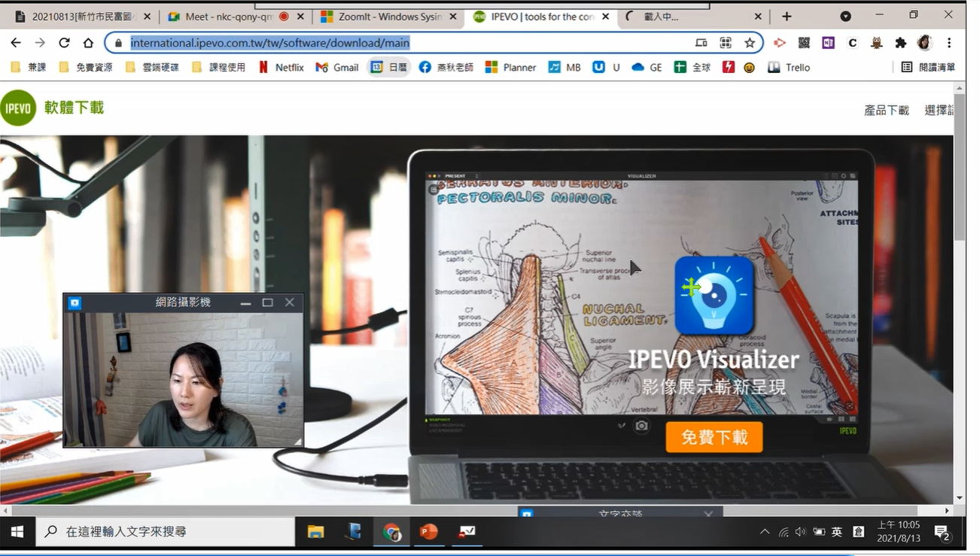The height and width of the screenshot is (556, 980).
Task: Click the green IPEVO logo
Action: pos(18,108)
